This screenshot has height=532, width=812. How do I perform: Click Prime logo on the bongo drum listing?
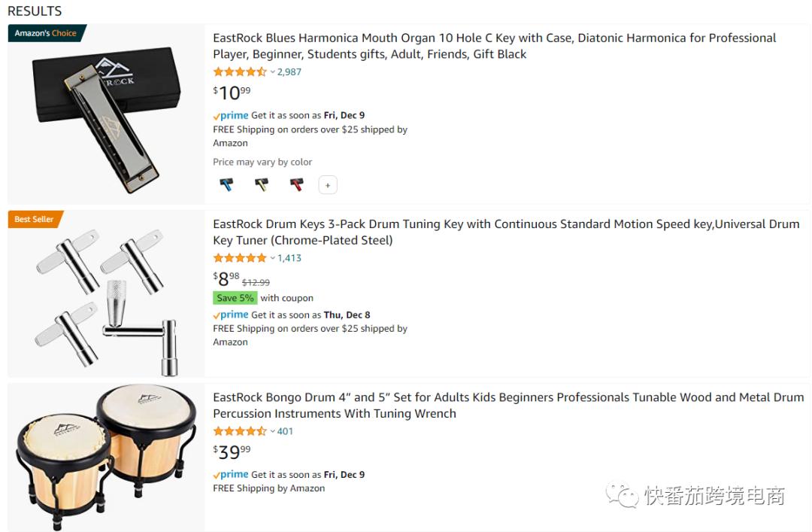point(231,475)
